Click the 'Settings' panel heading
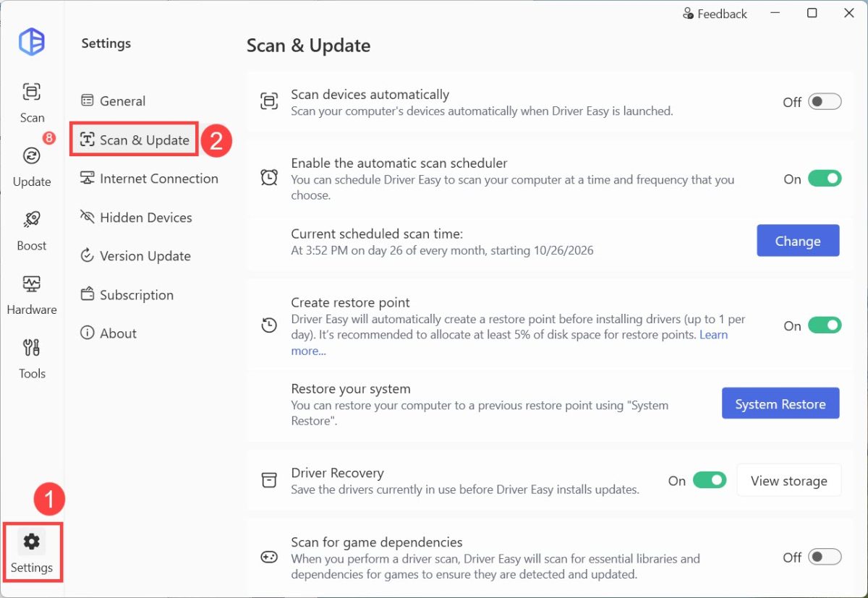This screenshot has height=598, width=868. click(x=106, y=43)
